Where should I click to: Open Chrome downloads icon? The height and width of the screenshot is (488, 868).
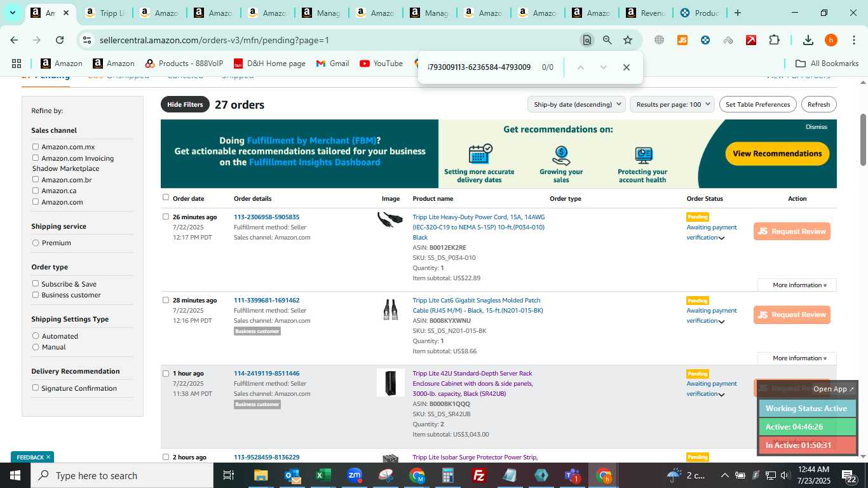pyautogui.click(x=808, y=40)
